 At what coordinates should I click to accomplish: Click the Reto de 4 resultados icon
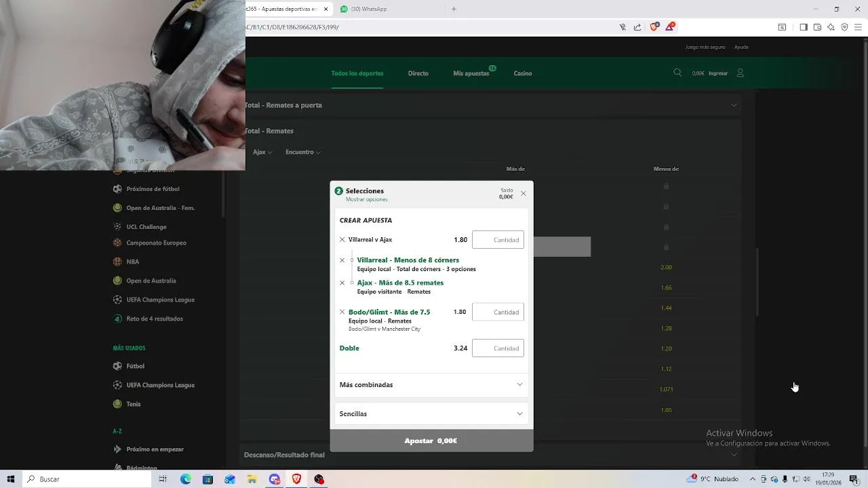tap(117, 319)
